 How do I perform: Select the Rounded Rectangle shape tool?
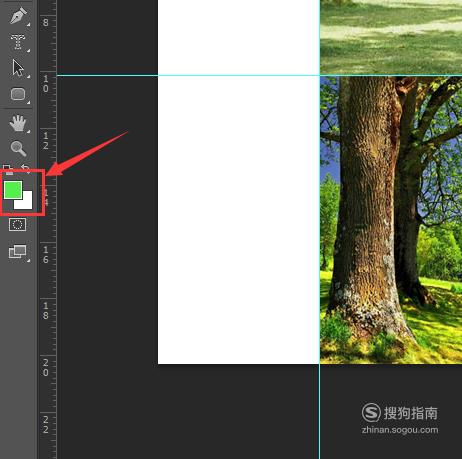pyautogui.click(x=18, y=94)
